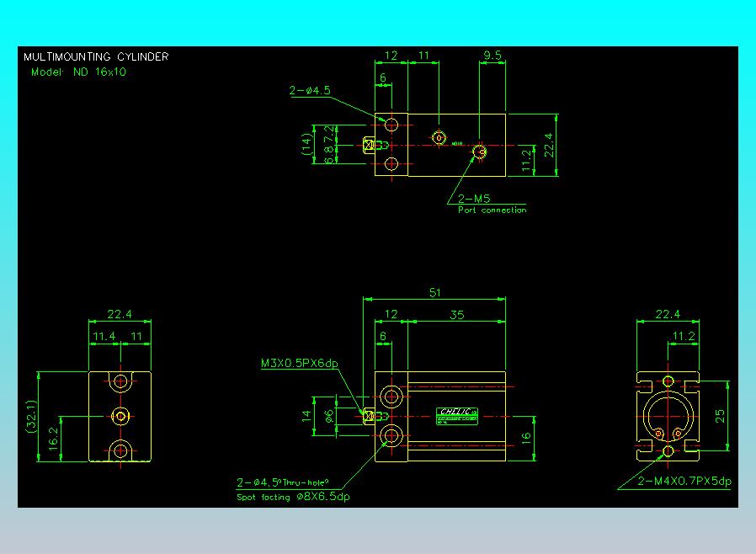The width and height of the screenshot is (756, 554).
Task: Click the ø6 rod diameter dimension
Action: tap(328, 416)
